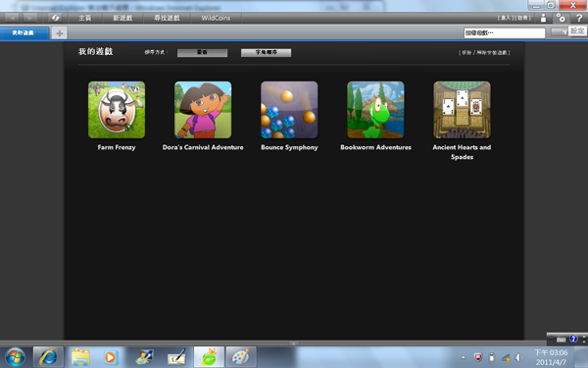Viewport: 588px width, 368px height.
Task: Launch Windows Media Player from the taskbar
Action: [111, 357]
